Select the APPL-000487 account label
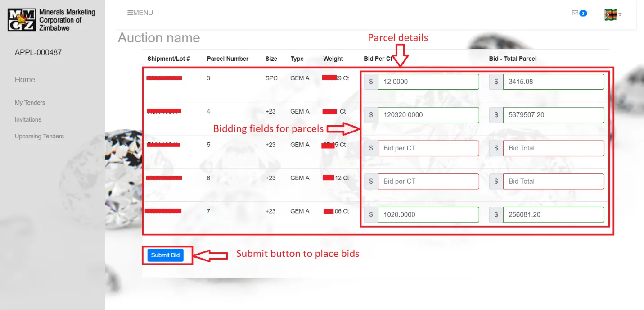This screenshot has height=310, width=644. click(37, 52)
